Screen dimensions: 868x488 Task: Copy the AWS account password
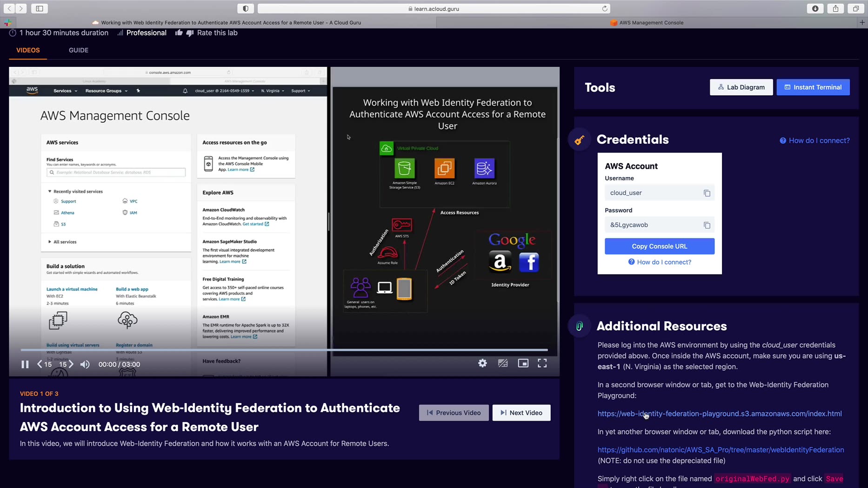tap(707, 225)
